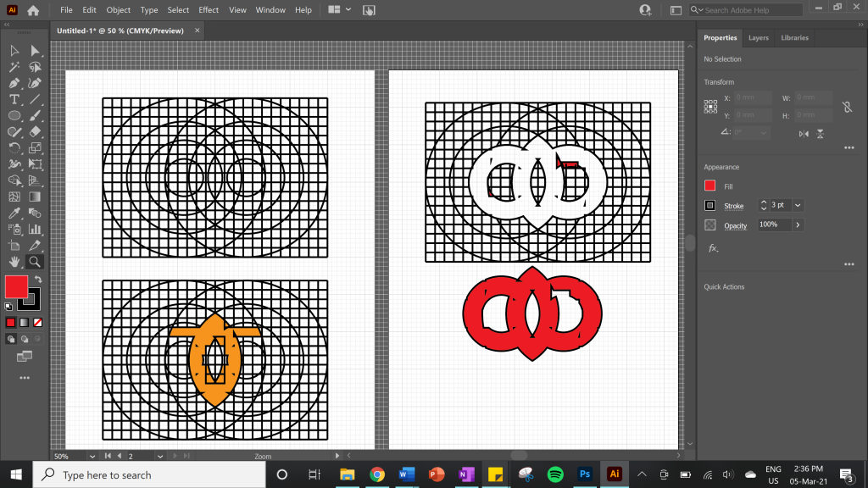Viewport: 868px width, 488px height.
Task: Select the Rotate tool
Action: point(14,148)
